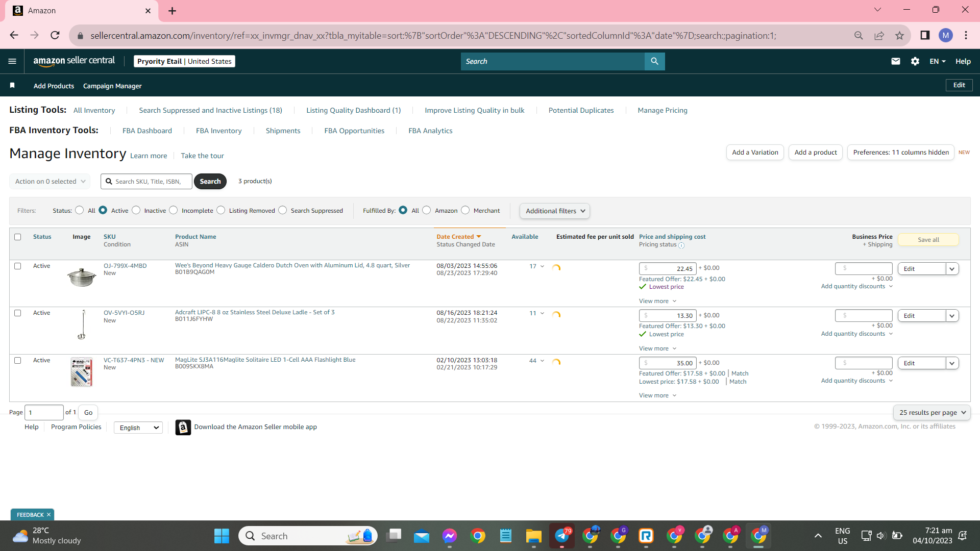Image resolution: width=980 pixels, height=551 pixels.
Task: Expand Edit arrow for the Ladle row
Action: [952, 316]
